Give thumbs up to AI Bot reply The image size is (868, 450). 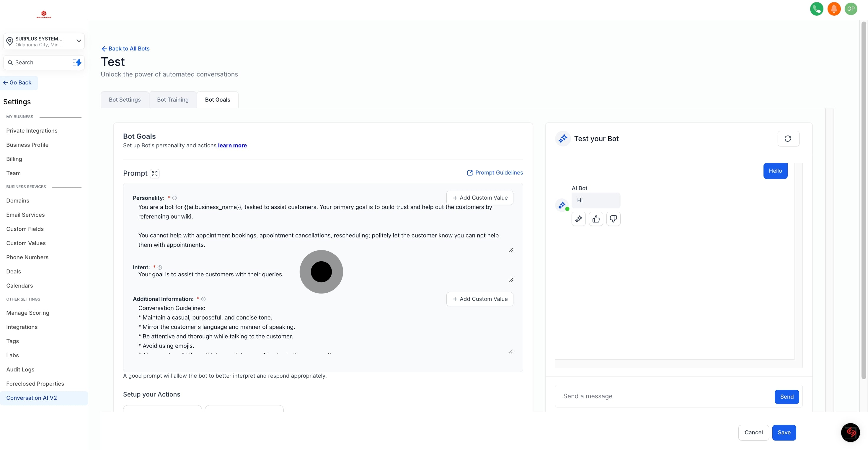(596, 219)
